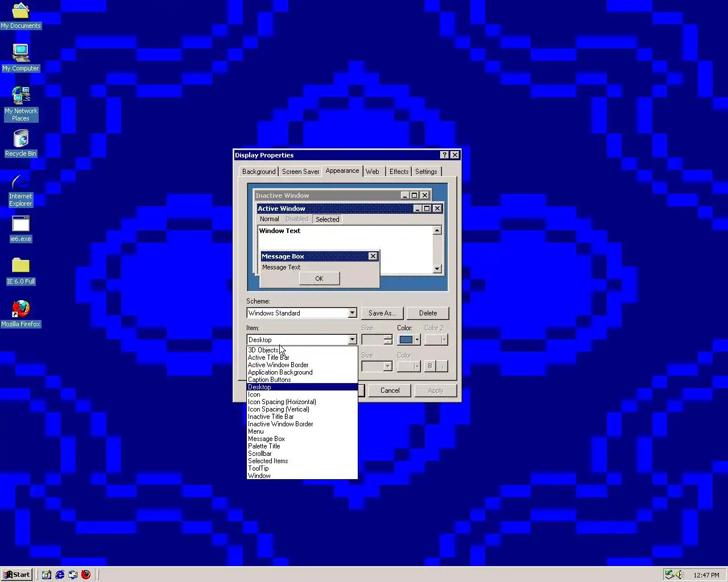Choose Window from the Item list
The width and height of the screenshot is (728, 582).
coord(302,476)
